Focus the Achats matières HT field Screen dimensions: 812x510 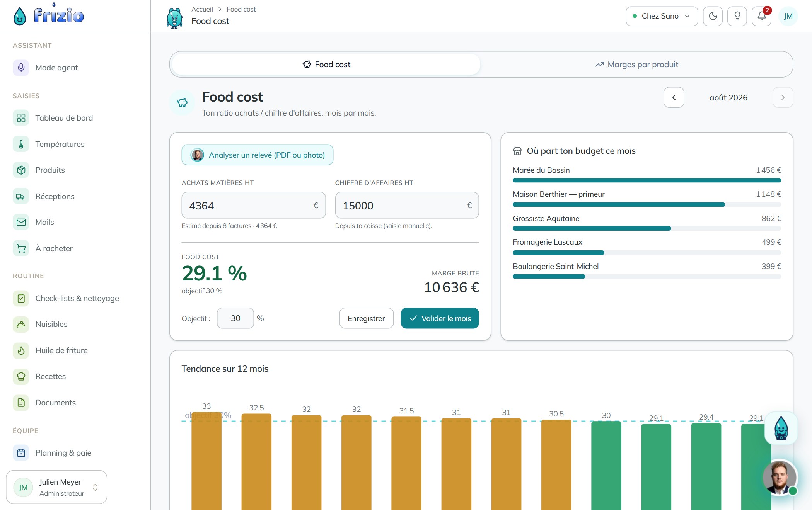click(254, 206)
